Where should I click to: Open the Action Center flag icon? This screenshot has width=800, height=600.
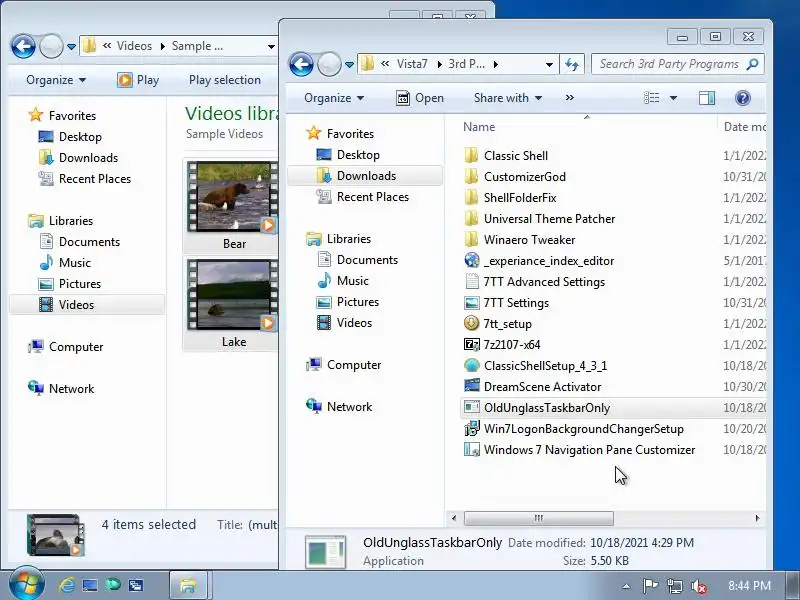tap(649, 586)
